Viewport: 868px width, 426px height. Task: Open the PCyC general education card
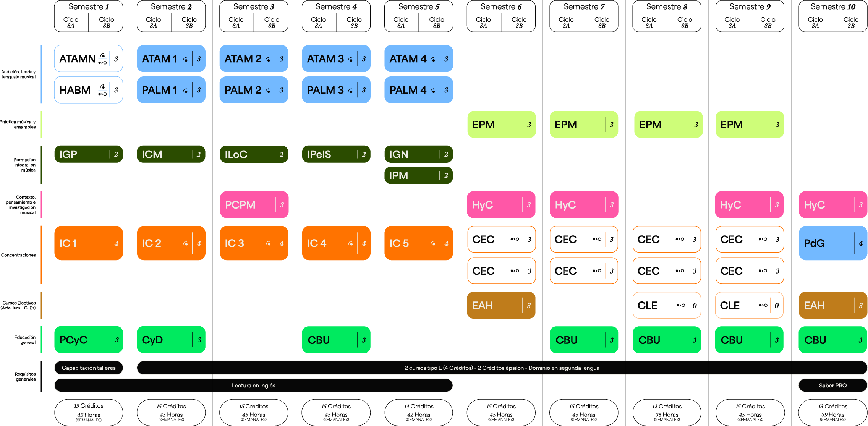[89, 340]
